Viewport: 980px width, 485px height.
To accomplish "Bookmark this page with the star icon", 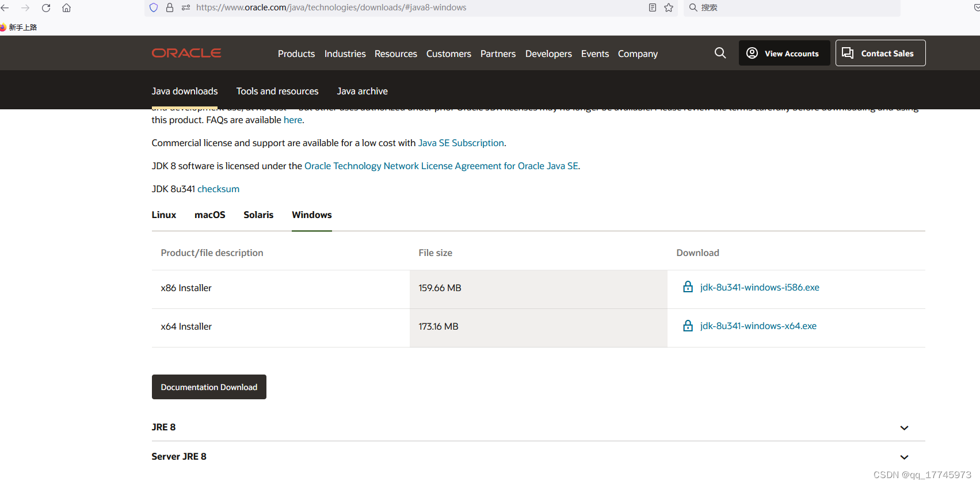I will [x=669, y=7].
